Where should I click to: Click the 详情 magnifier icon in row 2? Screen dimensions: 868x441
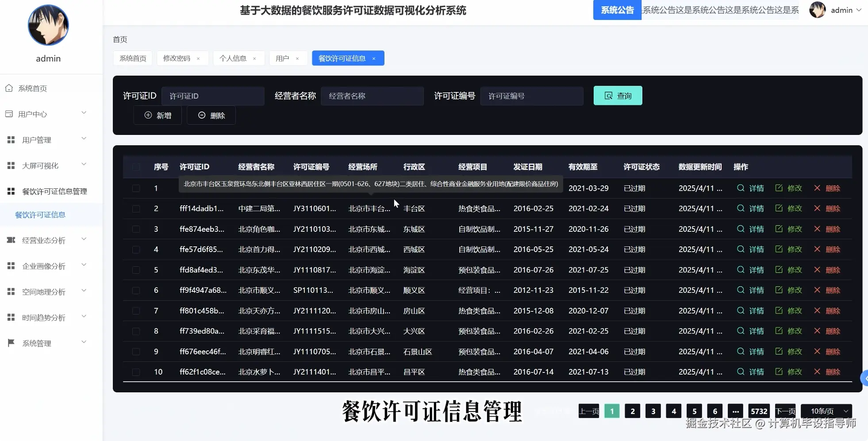(741, 208)
